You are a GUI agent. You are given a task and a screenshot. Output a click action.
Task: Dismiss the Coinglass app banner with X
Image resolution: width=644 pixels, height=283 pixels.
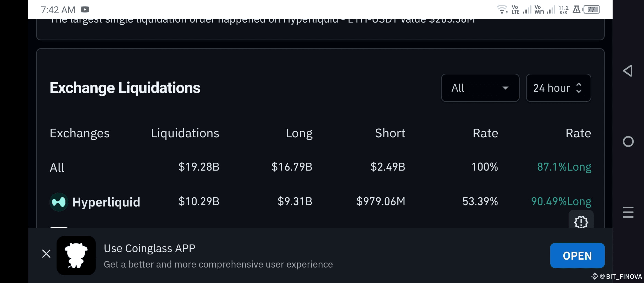(x=46, y=254)
